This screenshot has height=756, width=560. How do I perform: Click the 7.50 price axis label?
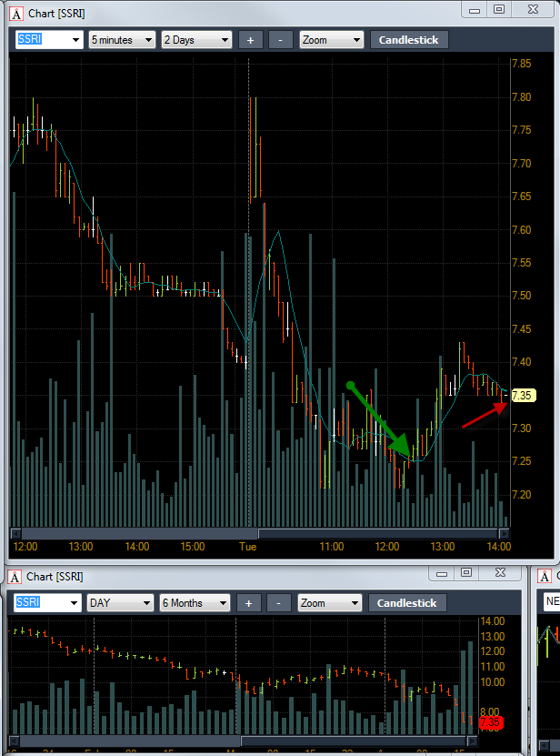pyautogui.click(x=522, y=296)
